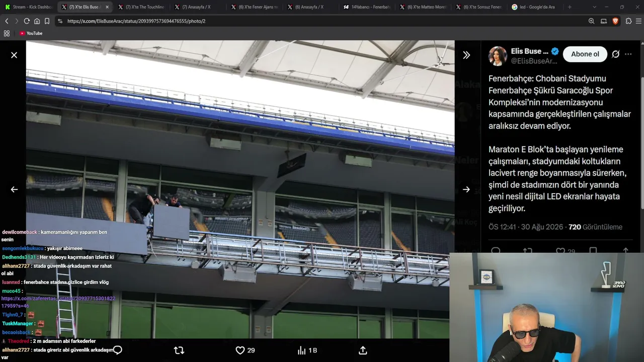The height and width of the screenshot is (362, 644).
Task: Click the username luannxd in chat
Action: coord(11,283)
